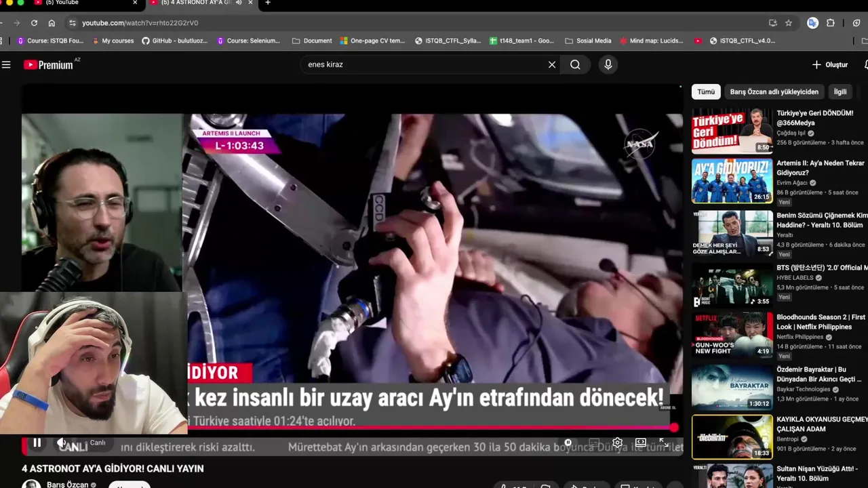Image resolution: width=868 pixels, height=488 pixels.
Task: Bookmark this page with star icon
Action: [789, 23]
